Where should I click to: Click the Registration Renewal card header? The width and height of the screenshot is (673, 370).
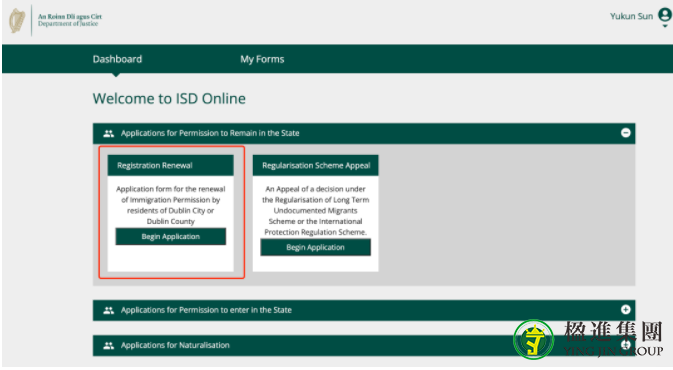(x=170, y=165)
